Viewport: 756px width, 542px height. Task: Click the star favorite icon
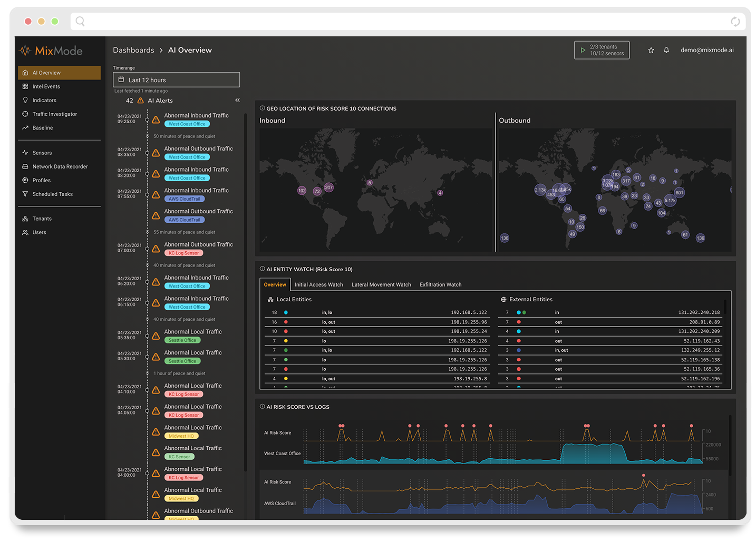point(651,50)
